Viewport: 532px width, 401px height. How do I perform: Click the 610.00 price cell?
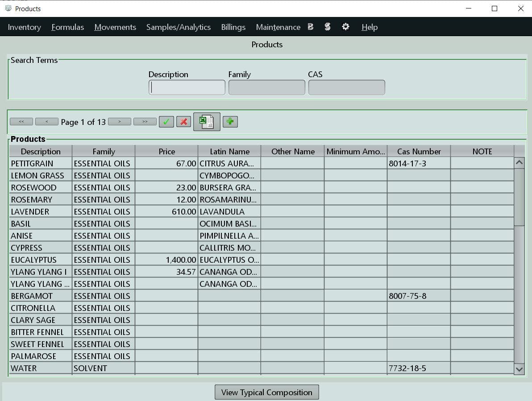pyautogui.click(x=166, y=211)
